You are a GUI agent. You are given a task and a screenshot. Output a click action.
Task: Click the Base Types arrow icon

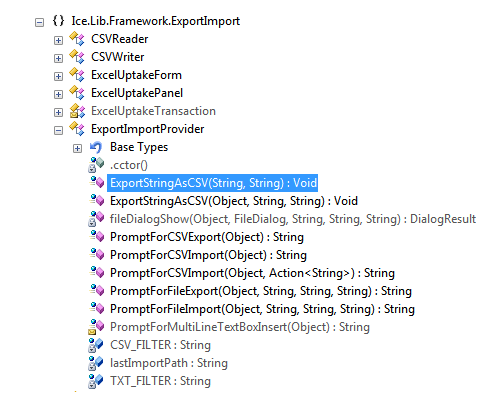[96, 147]
